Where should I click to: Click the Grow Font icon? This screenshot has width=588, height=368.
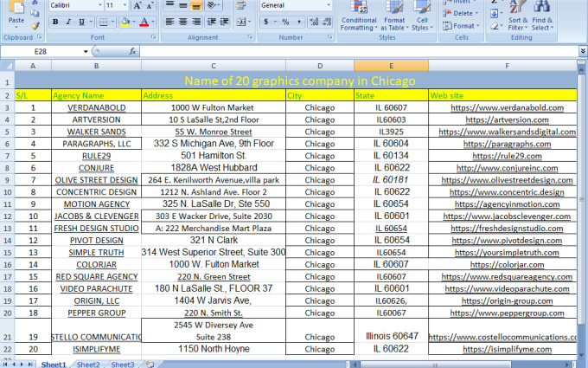137,5
